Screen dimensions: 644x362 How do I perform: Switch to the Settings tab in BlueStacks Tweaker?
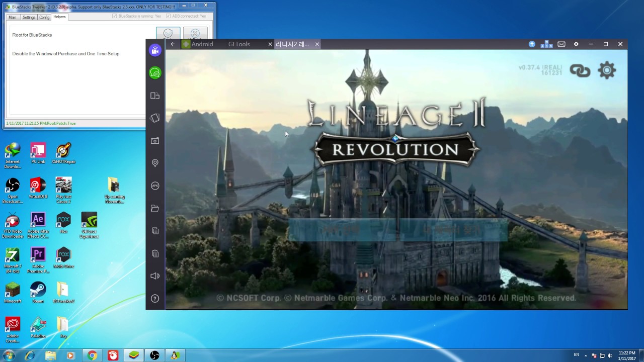[29, 17]
